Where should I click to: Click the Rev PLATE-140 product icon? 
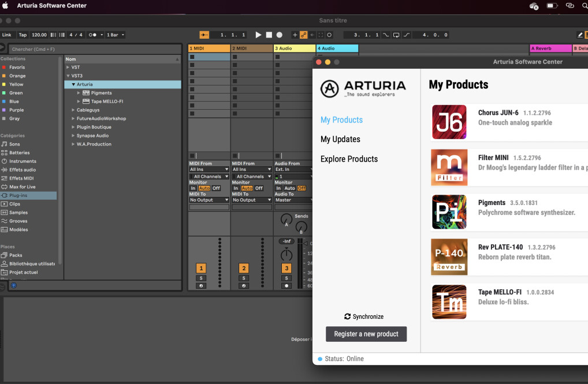click(x=449, y=257)
